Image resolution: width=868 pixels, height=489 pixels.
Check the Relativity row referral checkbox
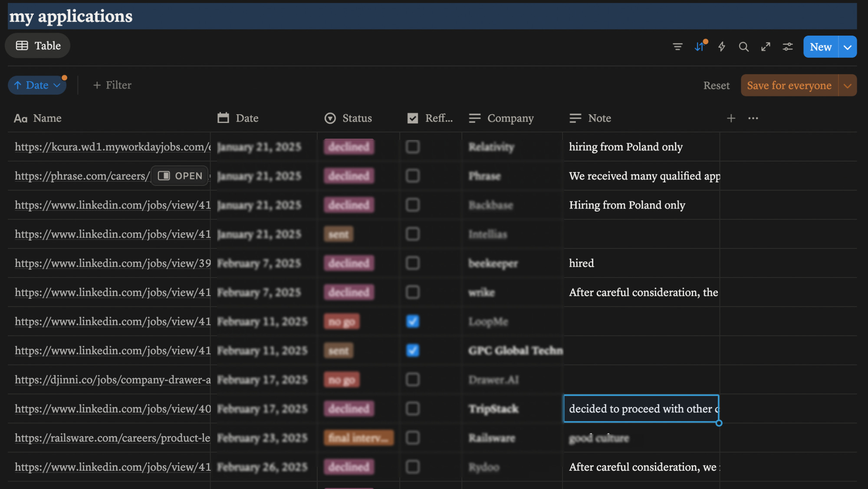pyautogui.click(x=412, y=147)
